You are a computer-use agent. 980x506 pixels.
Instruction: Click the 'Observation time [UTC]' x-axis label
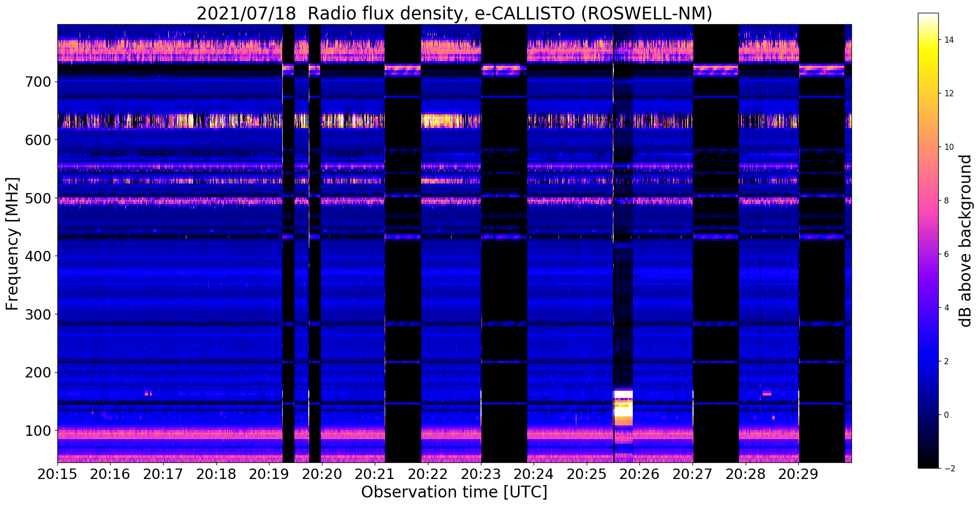click(454, 492)
